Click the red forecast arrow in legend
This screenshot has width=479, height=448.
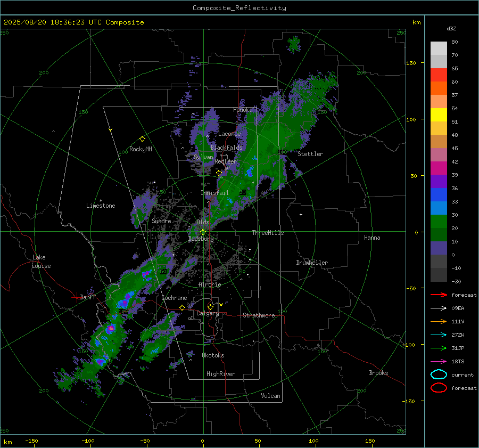click(x=439, y=295)
